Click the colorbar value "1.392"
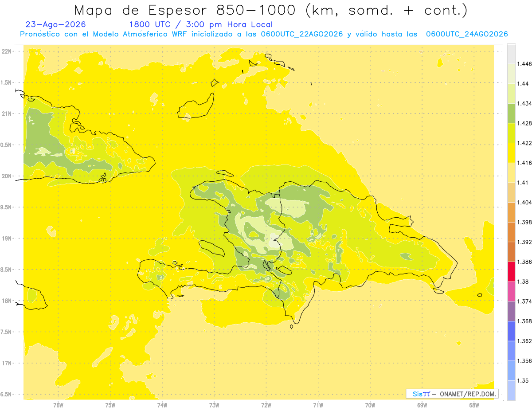The width and height of the screenshot is (532, 411). (525, 242)
